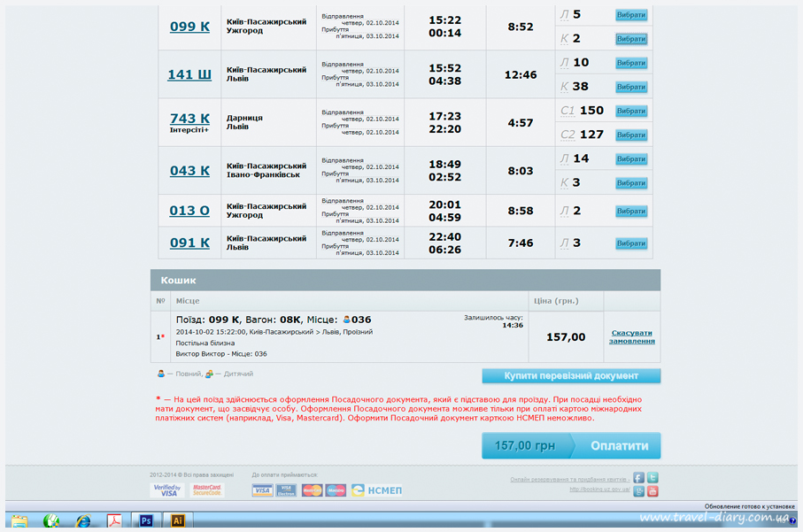This screenshot has height=532, width=803.
Task: Click the MasterCard SecureCode logo
Action: click(x=207, y=490)
